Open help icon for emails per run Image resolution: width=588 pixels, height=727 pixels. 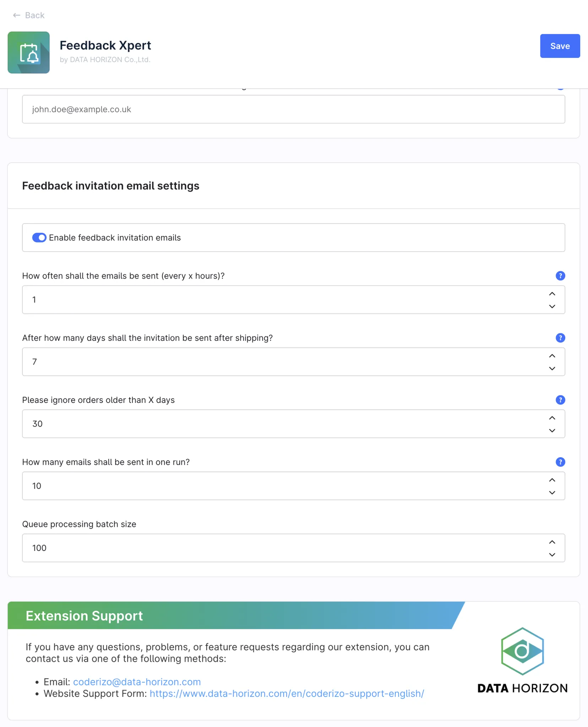coord(560,462)
